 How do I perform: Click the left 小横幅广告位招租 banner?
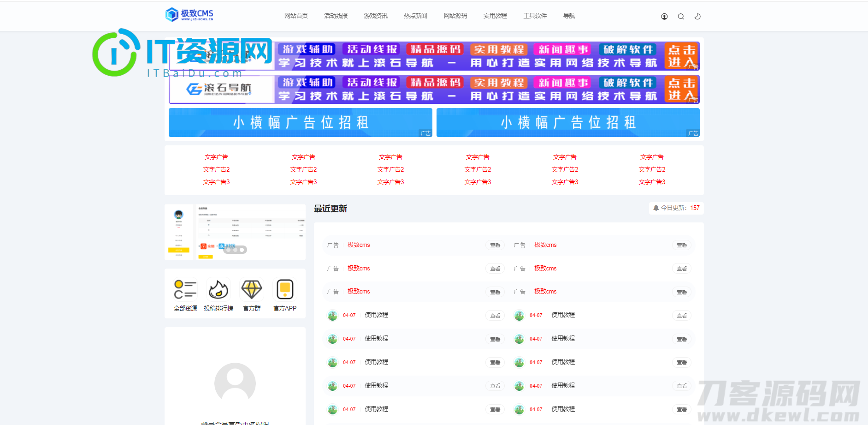tap(301, 122)
